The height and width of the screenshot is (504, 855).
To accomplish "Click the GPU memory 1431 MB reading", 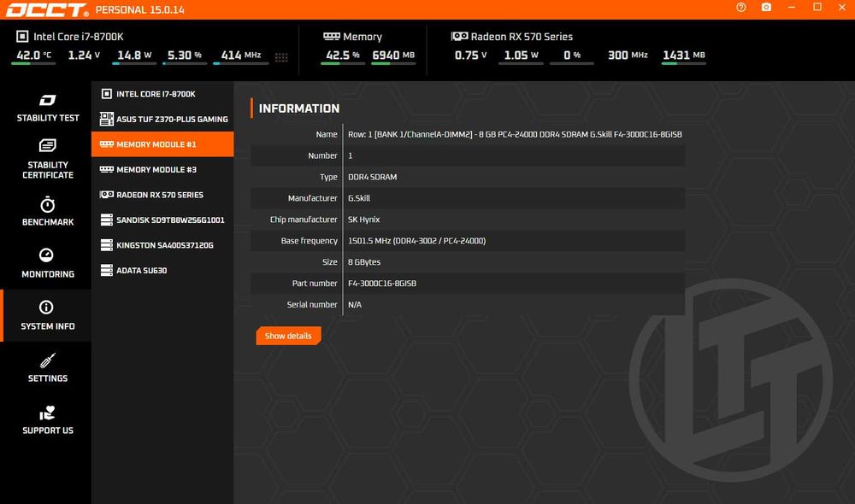I will 684,55.
